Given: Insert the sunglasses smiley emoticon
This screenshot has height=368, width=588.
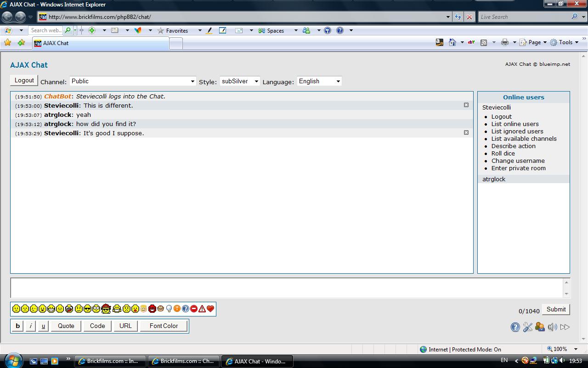Looking at the screenshot, I should [87, 309].
